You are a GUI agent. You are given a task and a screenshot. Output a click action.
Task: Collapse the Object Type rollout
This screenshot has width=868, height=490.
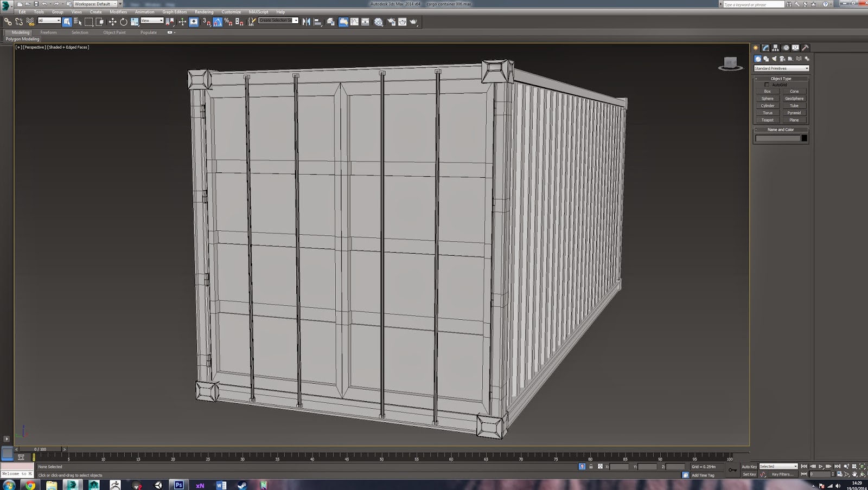781,79
